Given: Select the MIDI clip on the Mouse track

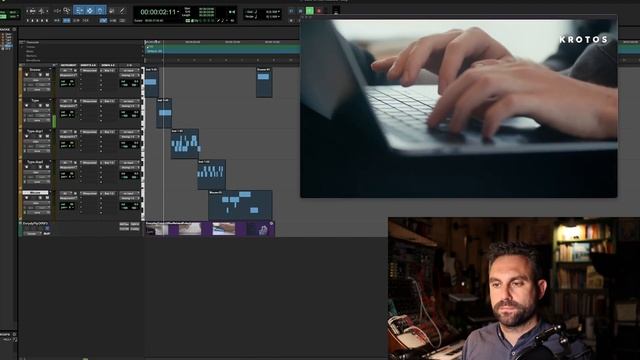Looking at the screenshot, I should click(240, 205).
